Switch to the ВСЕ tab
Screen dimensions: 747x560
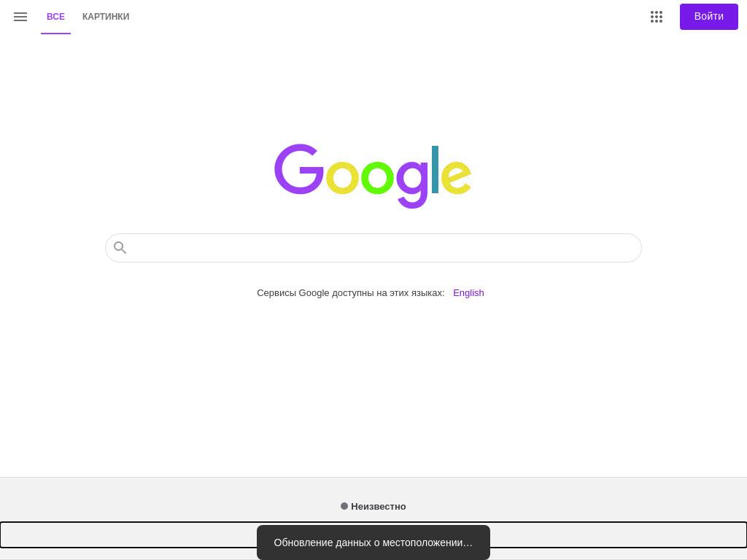pos(55,17)
